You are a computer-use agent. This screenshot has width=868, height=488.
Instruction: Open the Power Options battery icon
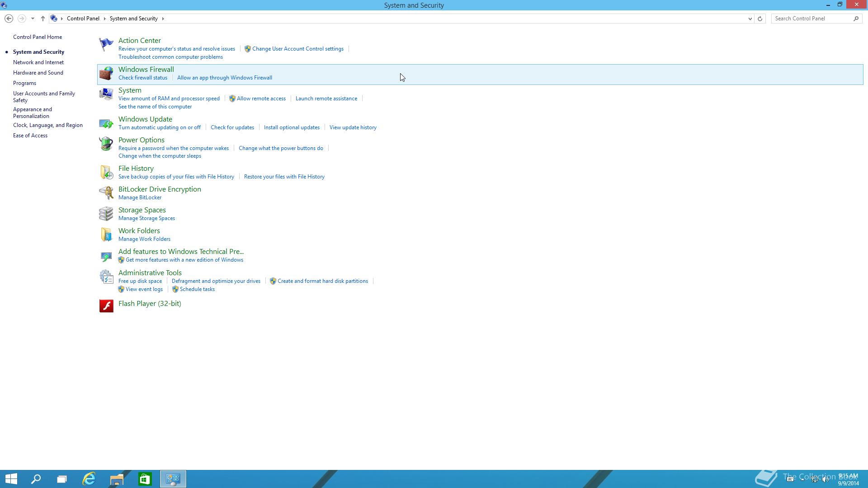tap(106, 144)
